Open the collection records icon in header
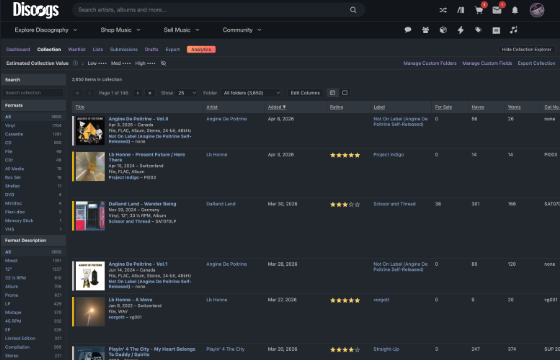The image size is (560, 360). tap(461, 10)
